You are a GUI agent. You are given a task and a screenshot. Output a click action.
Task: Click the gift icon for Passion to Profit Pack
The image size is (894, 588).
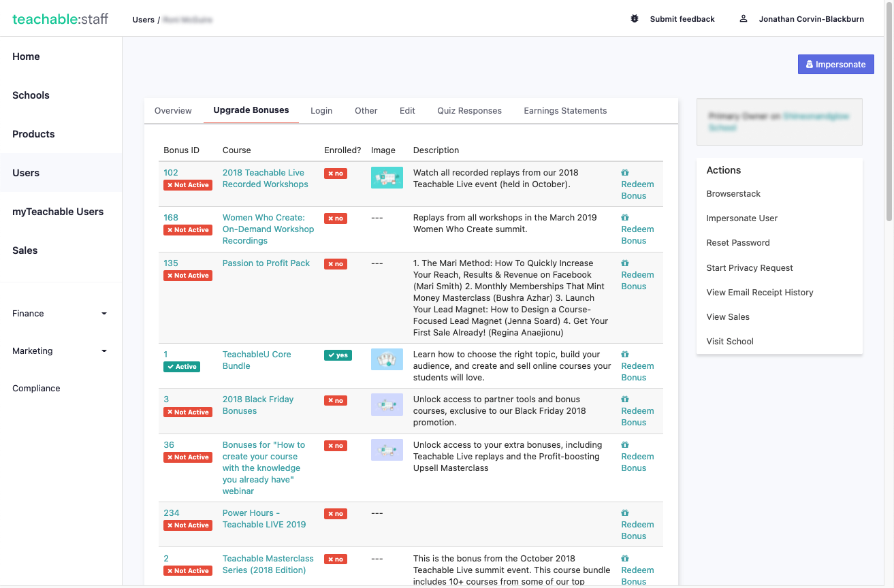tap(625, 263)
